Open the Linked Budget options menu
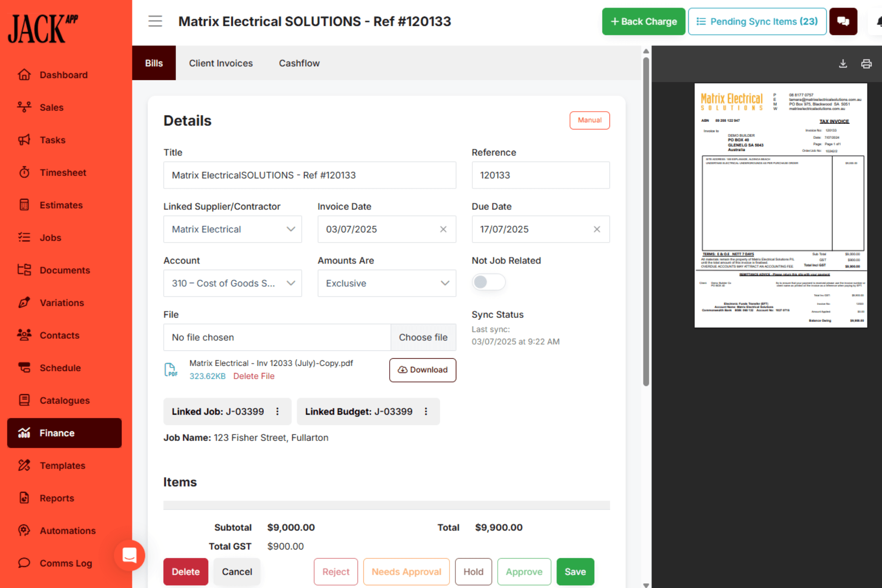The width and height of the screenshot is (882, 588). pos(426,412)
